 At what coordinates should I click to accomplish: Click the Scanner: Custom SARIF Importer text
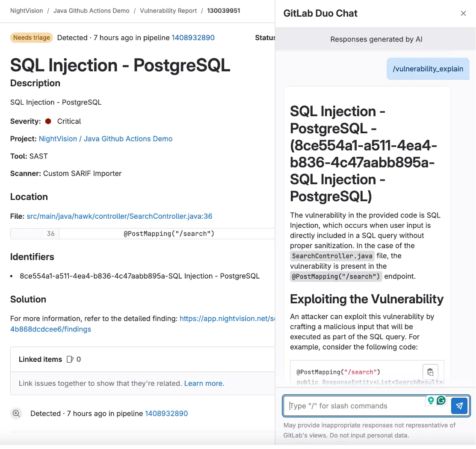tap(66, 173)
